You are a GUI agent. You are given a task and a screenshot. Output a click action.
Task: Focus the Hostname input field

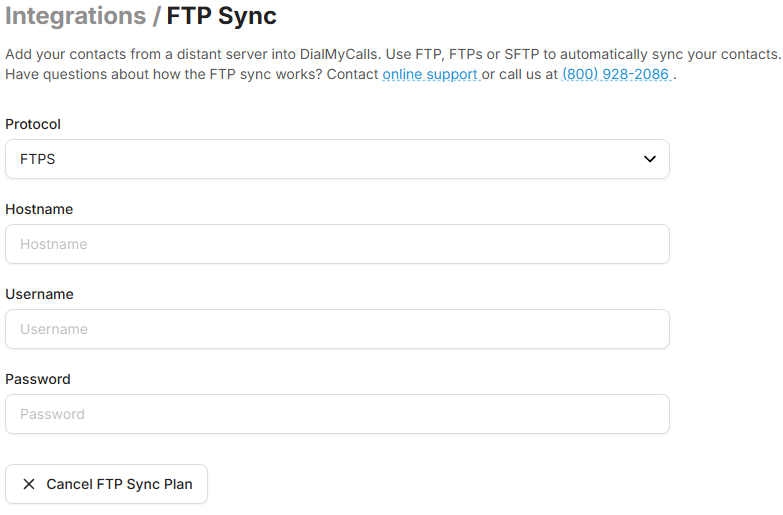click(337, 244)
